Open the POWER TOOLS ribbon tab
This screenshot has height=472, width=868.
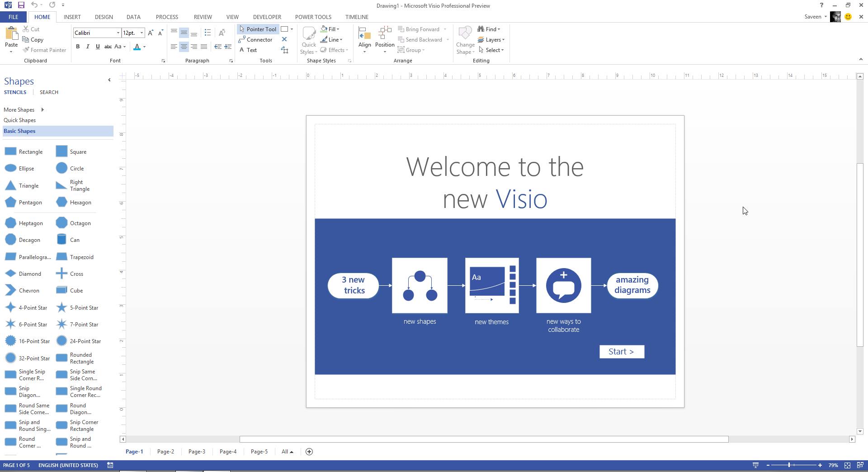[313, 17]
